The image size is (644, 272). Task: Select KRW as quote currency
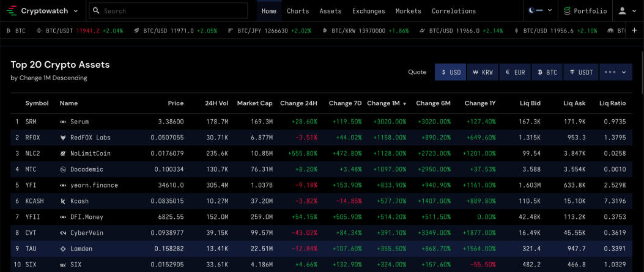coord(483,72)
